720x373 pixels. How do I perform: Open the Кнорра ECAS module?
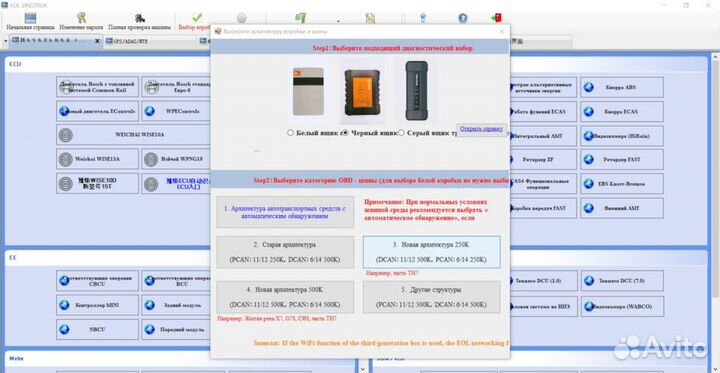[x=622, y=112]
